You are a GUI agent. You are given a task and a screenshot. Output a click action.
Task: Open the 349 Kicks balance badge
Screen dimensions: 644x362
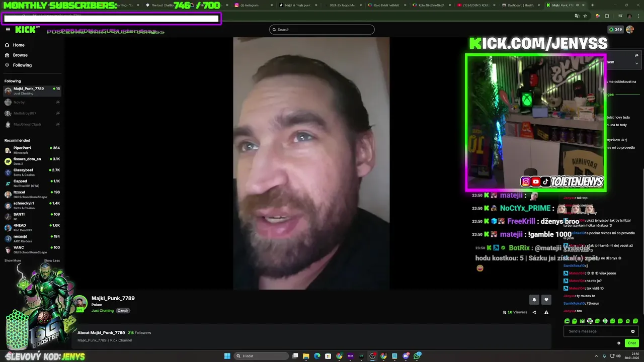[x=615, y=30]
